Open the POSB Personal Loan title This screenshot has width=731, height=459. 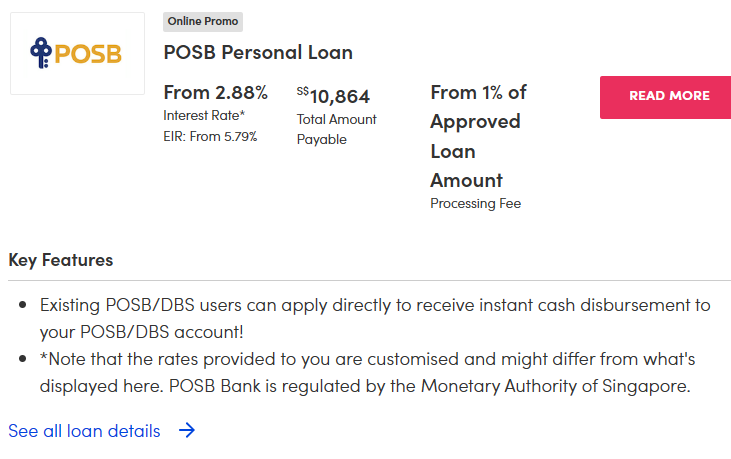tap(258, 52)
